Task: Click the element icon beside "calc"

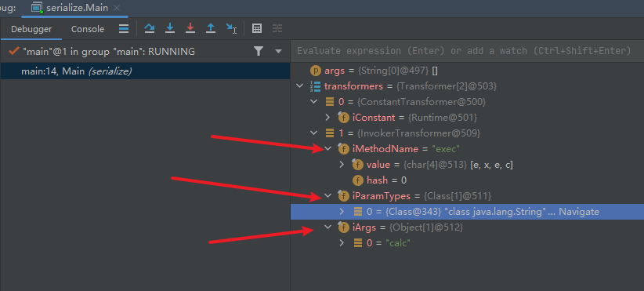Action: coord(358,243)
